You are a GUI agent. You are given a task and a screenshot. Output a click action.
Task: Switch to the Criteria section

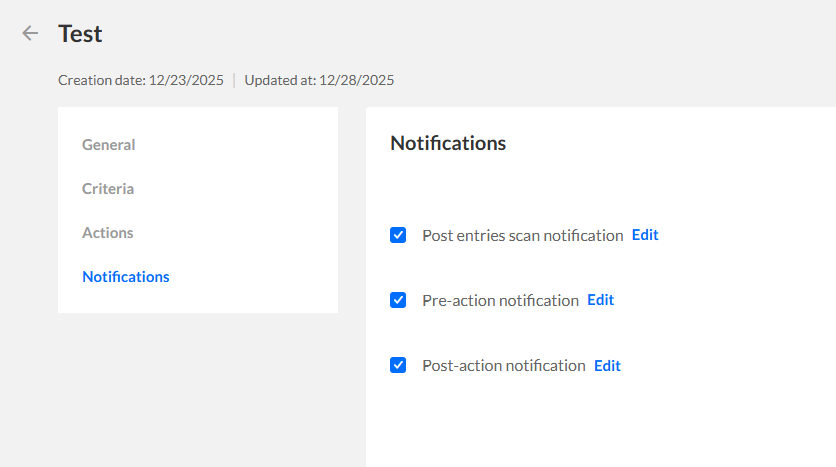click(108, 189)
